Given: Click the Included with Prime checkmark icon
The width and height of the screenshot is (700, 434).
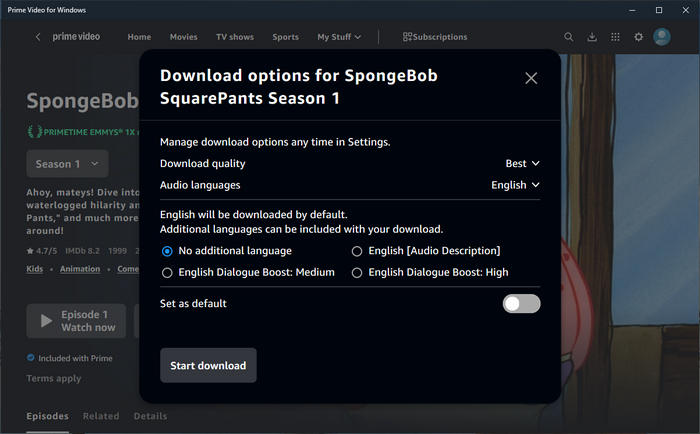Looking at the screenshot, I should pyautogui.click(x=30, y=358).
